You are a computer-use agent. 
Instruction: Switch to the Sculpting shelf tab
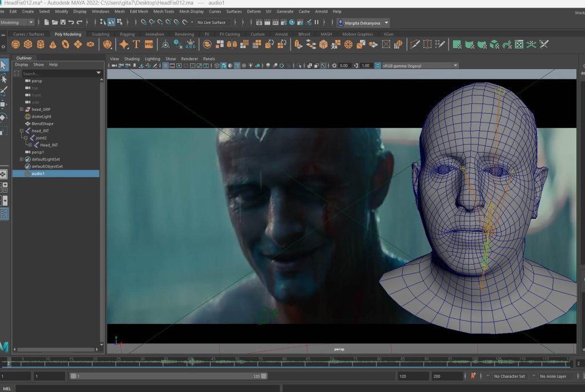[101, 34]
